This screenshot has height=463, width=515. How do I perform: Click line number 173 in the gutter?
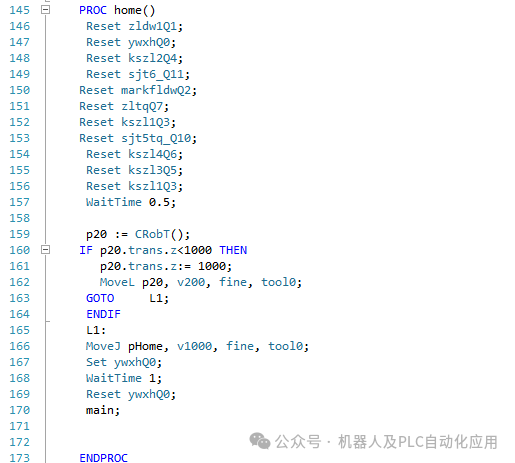20,458
